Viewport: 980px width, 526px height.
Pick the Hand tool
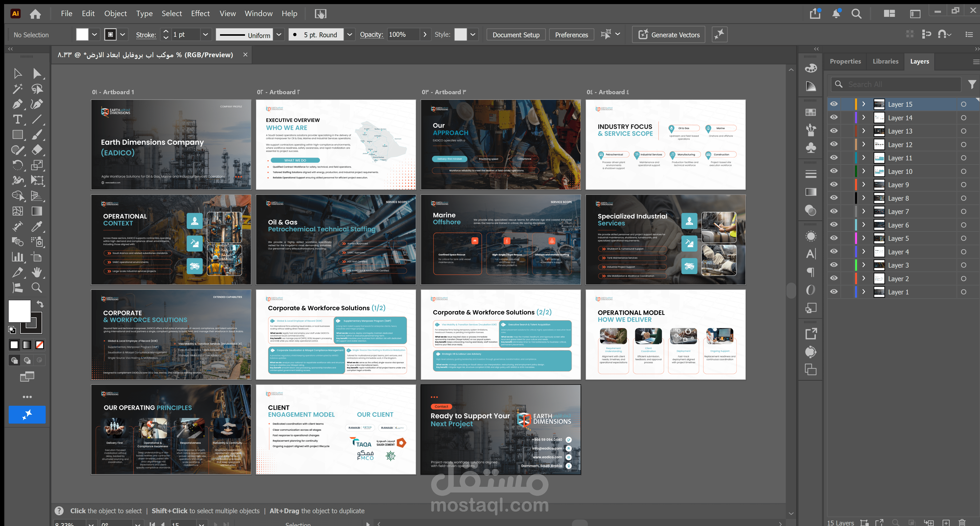[37, 272]
